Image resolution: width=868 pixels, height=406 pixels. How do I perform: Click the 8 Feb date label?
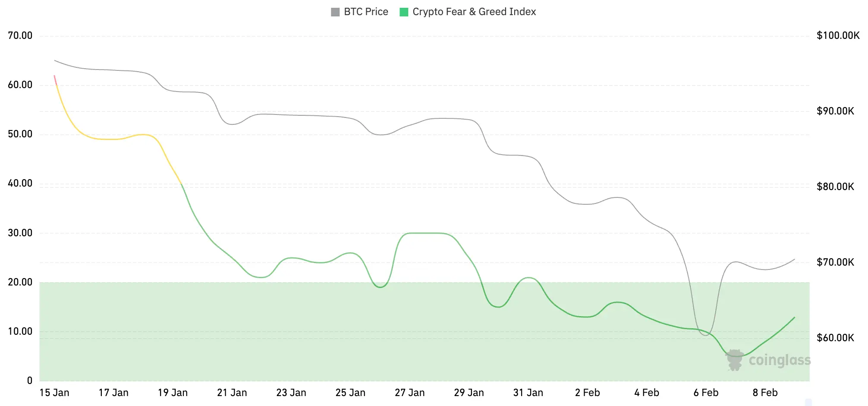point(765,393)
